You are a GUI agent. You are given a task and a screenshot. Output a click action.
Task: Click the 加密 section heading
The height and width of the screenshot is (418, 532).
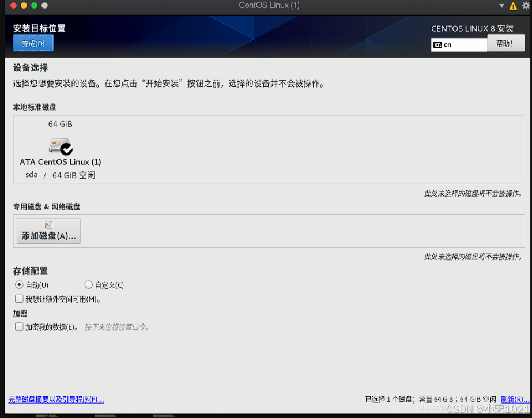pyautogui.click(x=20, y=313)
